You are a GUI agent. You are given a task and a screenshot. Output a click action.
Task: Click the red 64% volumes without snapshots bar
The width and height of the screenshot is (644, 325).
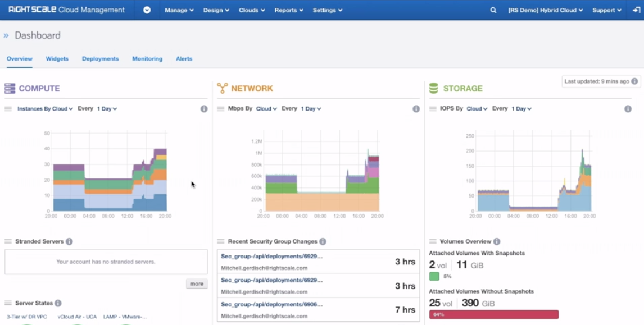point(493,314)
